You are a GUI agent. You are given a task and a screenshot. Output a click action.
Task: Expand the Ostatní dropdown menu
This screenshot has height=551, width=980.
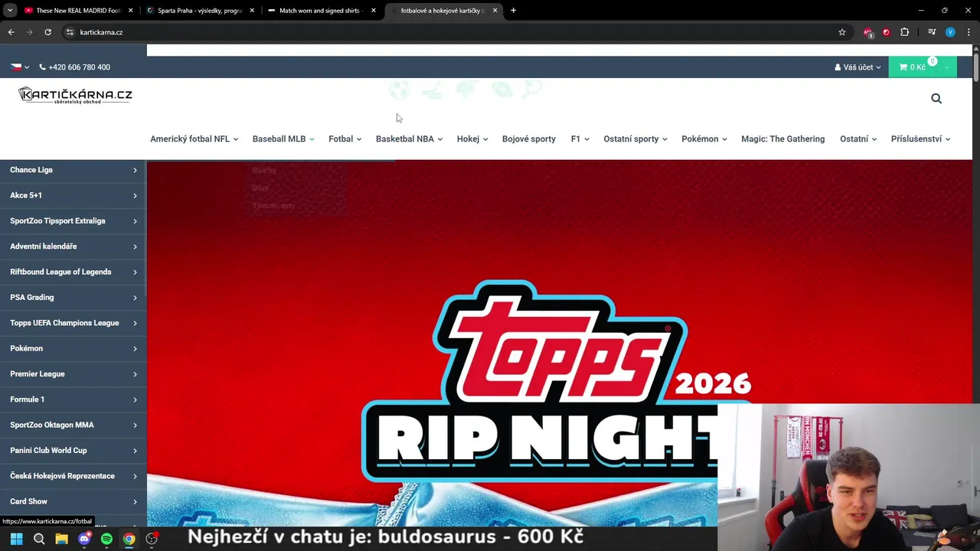coord(857,139)
